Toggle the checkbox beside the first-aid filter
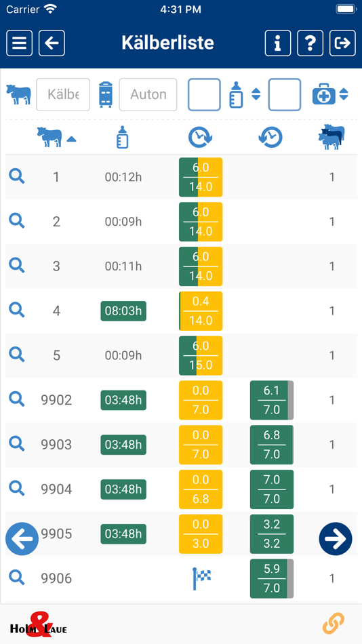The image size is (362, 644). [x=285, y=94]
